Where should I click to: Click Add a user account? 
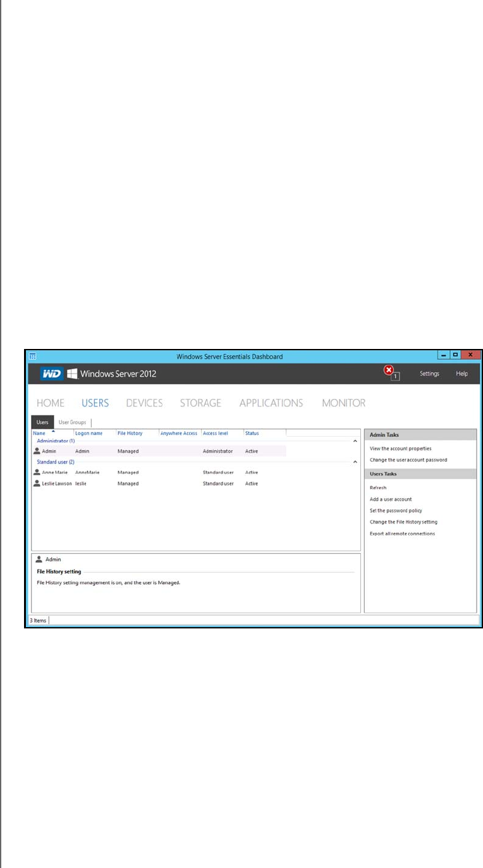[x=390, y=499]
